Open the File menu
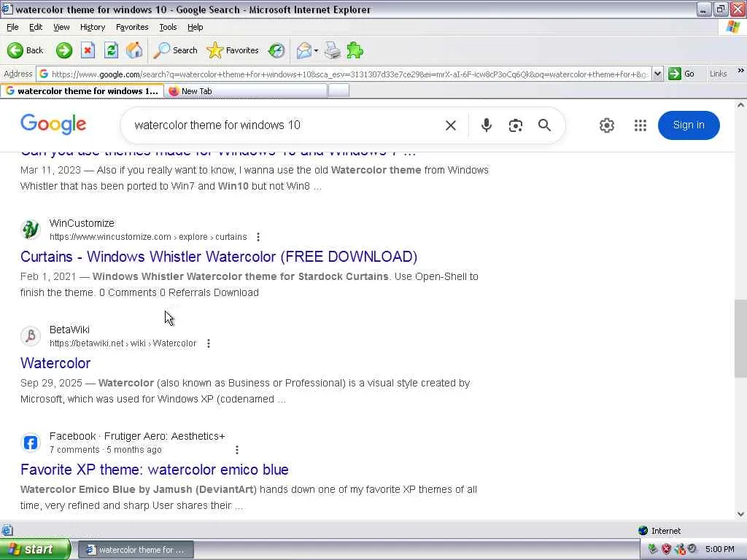This screenshot has height=560, width=747. pos(12,27)
